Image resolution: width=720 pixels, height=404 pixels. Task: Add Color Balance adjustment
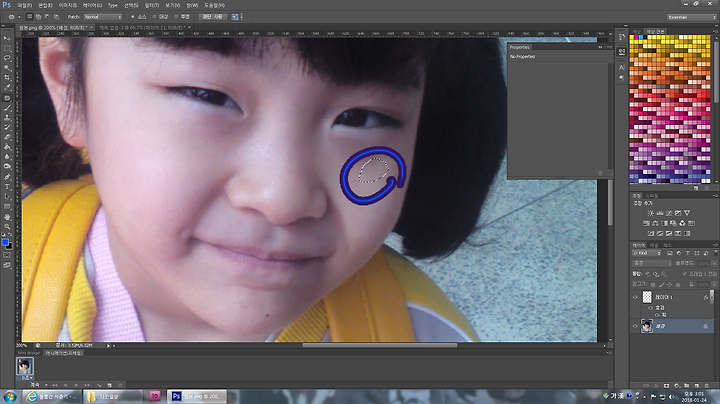pos(656,223)
